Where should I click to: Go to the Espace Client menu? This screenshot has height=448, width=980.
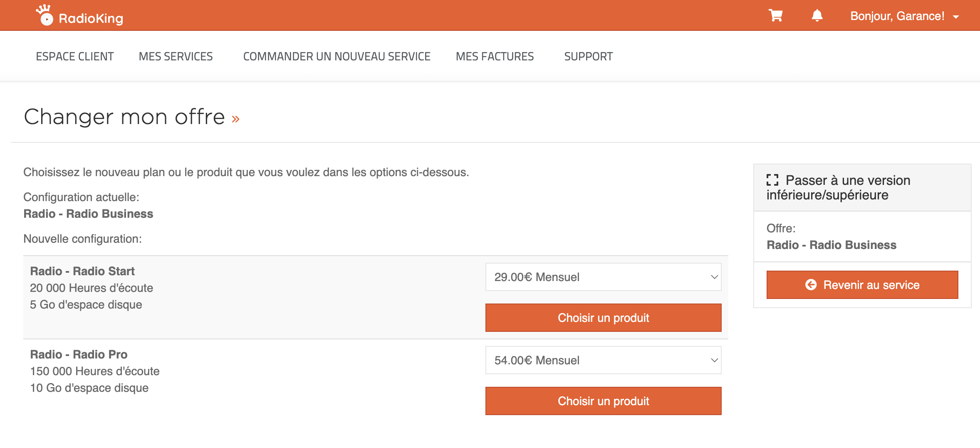pos(75,56)
